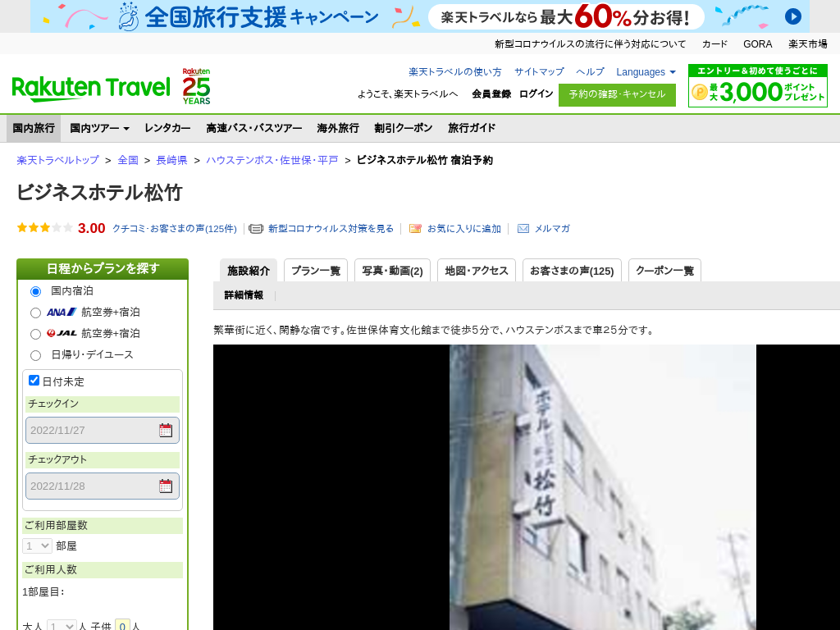Open the Languages dropdown
Viewport: 840px width, 630px height.
646,72
